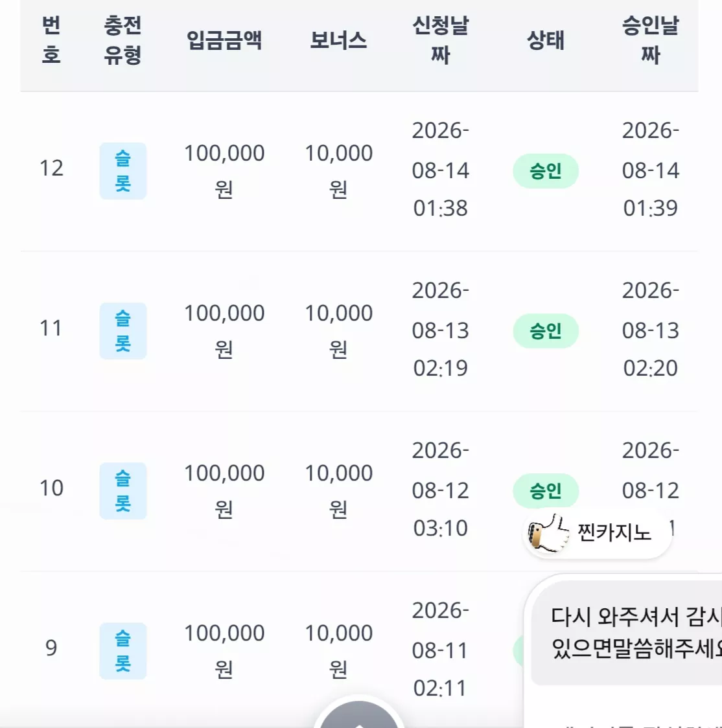Click the 슬롯 badge in row 10
The image size is (722, 728).
coord(123,491)
